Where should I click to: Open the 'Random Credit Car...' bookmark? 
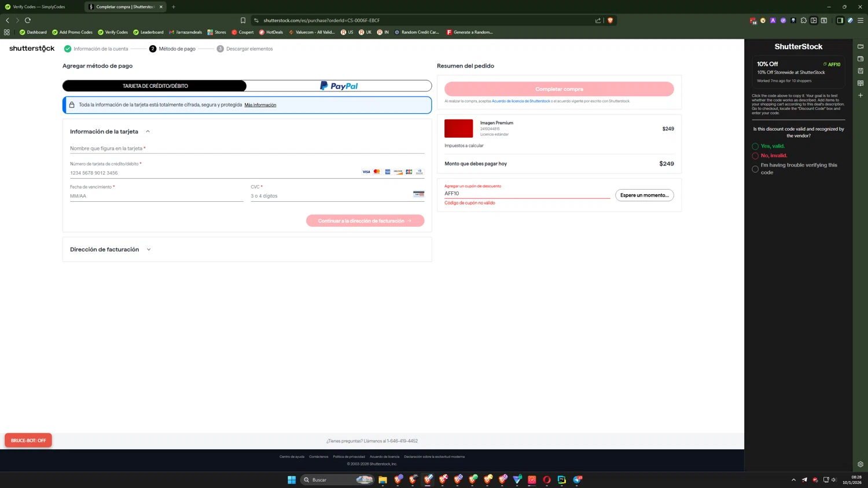[x=417, y=32]
